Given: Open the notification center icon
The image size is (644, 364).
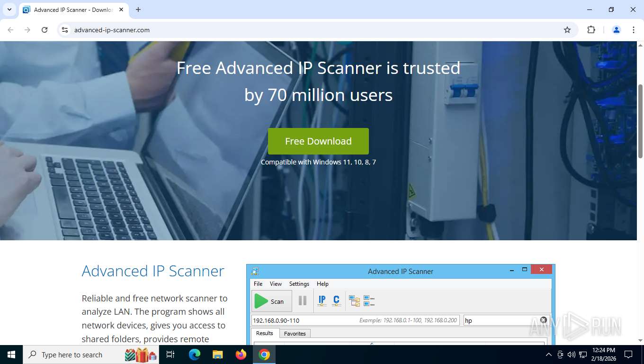Looking at the screenshot, I should 628,355.
